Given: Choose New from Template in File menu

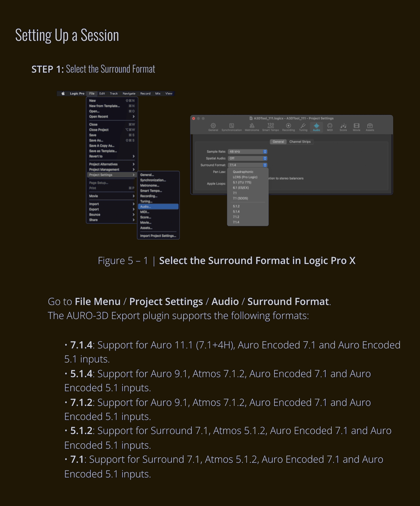Looking at the screenshot, I should point(112,106).
